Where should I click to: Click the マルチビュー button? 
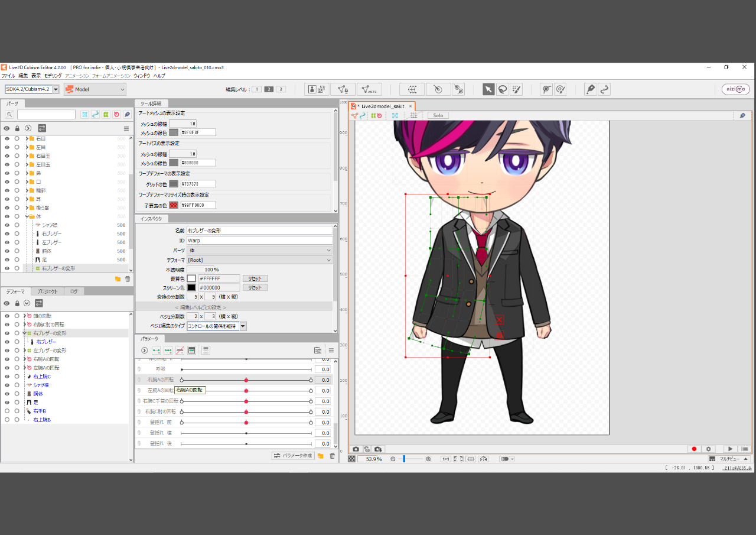coord(729,459)
